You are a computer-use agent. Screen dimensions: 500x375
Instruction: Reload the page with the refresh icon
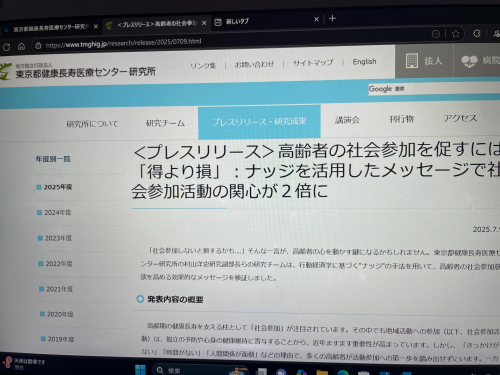(6, 47)
